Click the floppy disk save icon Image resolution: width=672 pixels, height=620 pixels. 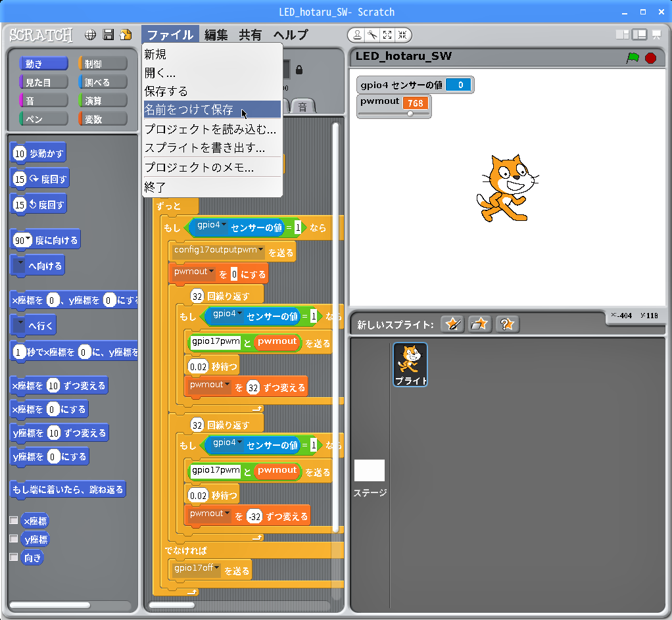coord(108,35)
